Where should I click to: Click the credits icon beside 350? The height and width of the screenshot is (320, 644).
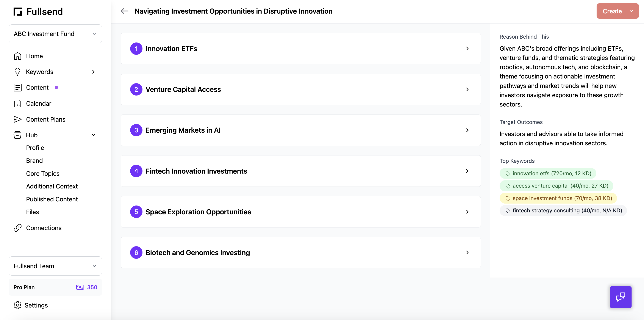80,287
